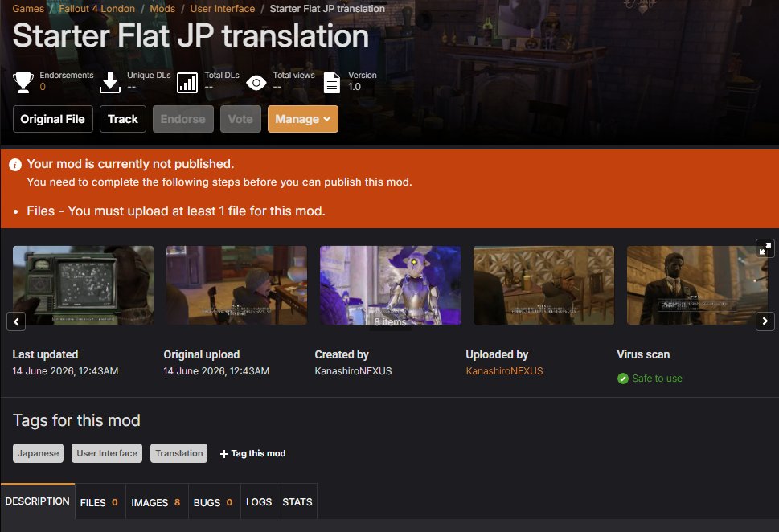Show previous gallery images with left arrow
Viewport: 779px width, 532px height.
(16, 321)
